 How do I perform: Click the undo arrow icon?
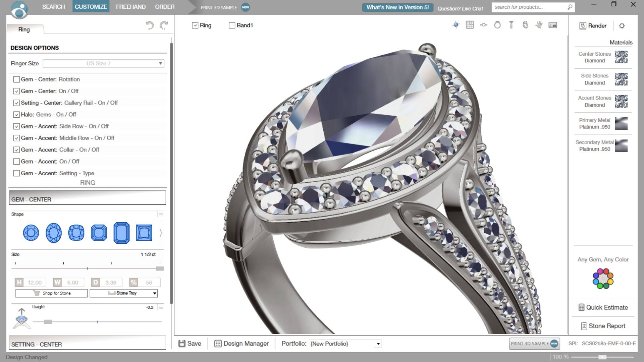coord(150,25)
